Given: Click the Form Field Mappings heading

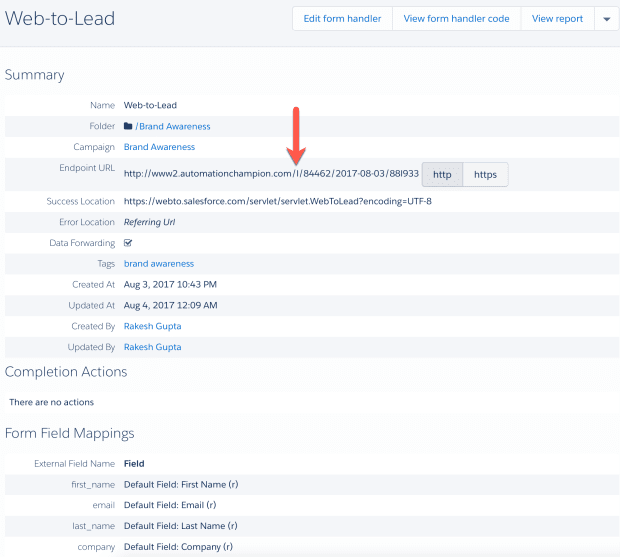Looking at the screenshot, I should click(x=70, y=433).
